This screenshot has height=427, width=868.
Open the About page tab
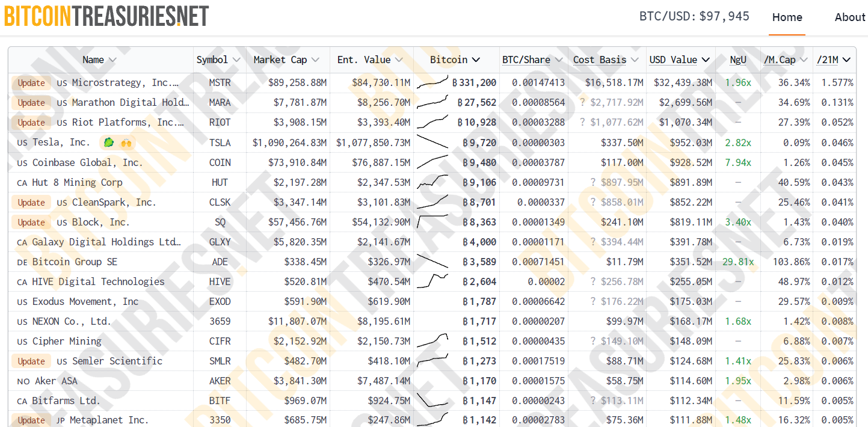(850, 17)
